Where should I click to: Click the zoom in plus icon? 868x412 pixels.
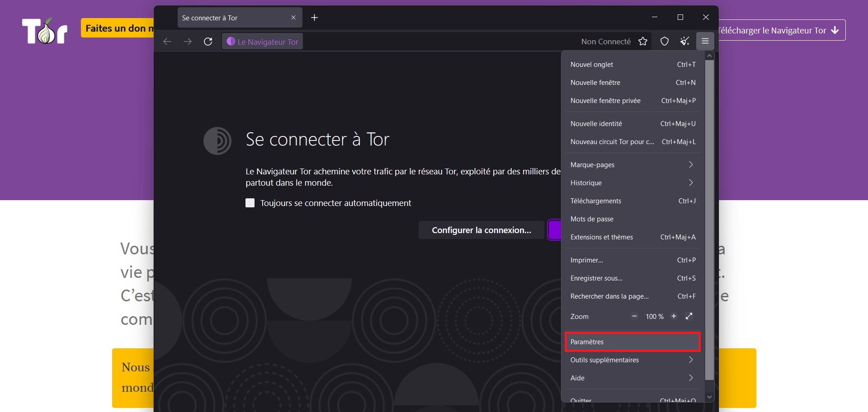674,316
